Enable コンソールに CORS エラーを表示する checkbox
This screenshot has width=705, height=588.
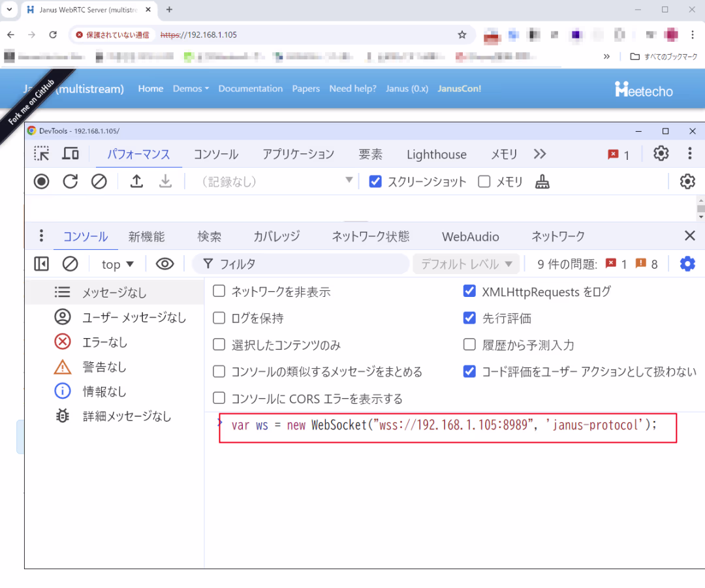coord(219,398)
